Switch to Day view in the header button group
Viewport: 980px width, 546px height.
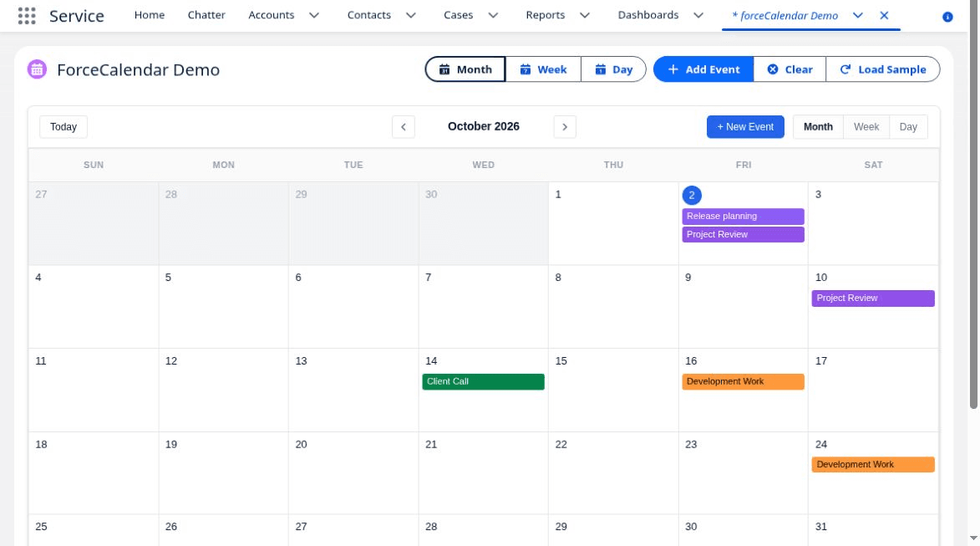[613, 69]
